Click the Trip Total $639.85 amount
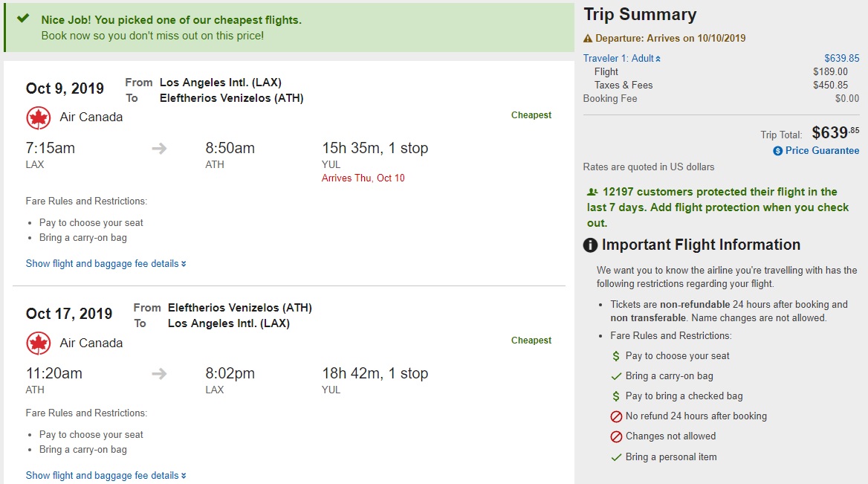This screenshot has width=868, height=484. click(835, 133)
